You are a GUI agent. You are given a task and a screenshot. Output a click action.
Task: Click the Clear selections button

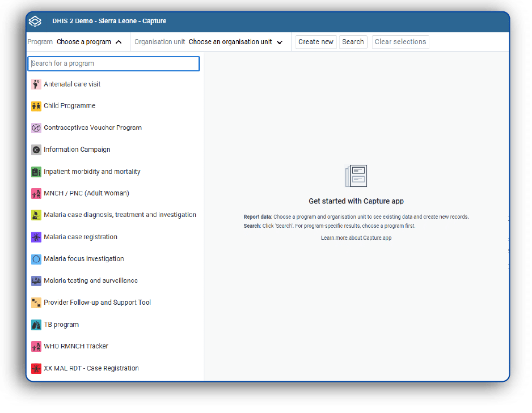click(400, 42)
